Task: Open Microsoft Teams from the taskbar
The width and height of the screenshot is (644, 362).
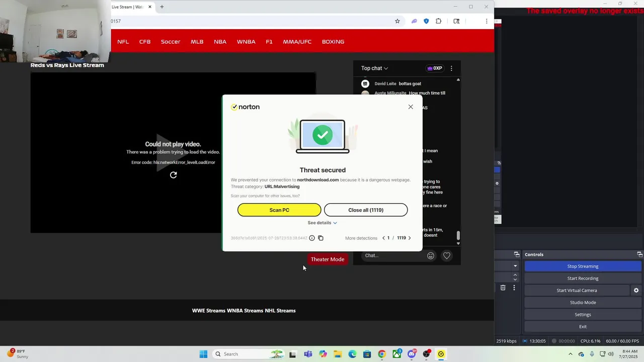Action: 307,354
